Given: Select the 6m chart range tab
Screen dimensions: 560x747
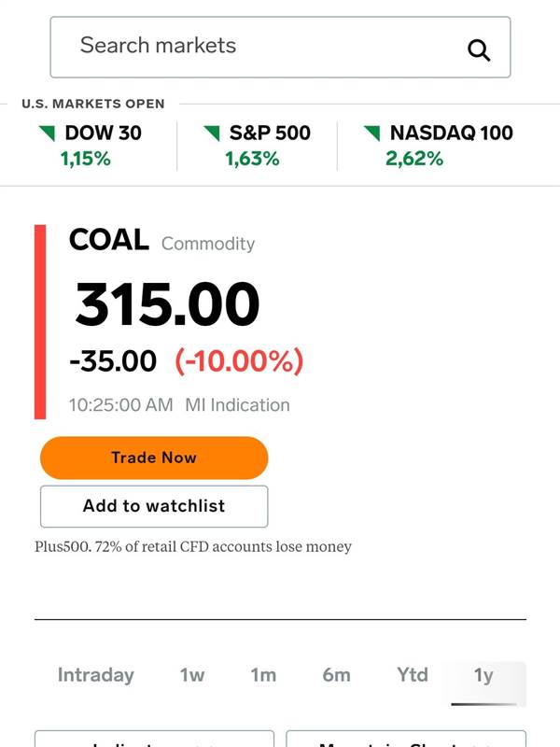Looking at the screenshot, I should pos(336,675).
